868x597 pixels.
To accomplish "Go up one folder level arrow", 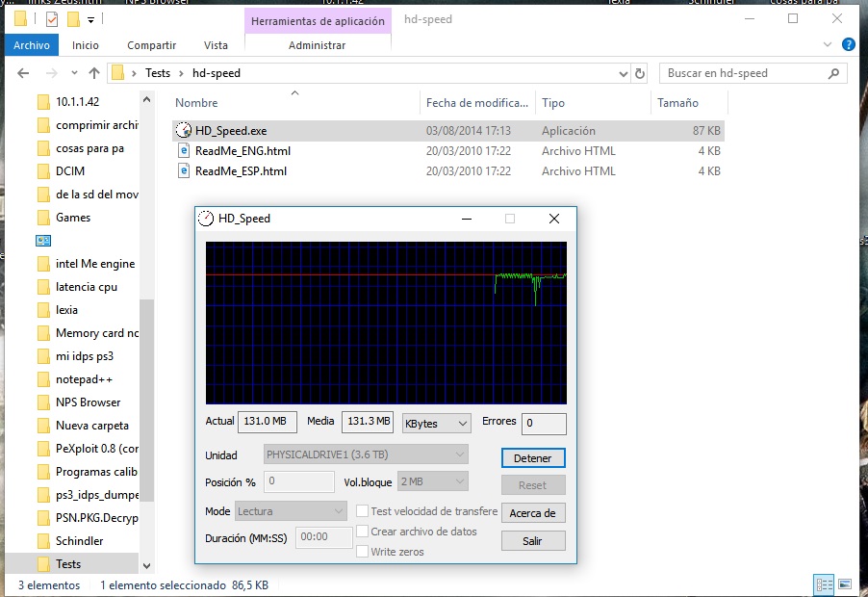I will (94, 73).
